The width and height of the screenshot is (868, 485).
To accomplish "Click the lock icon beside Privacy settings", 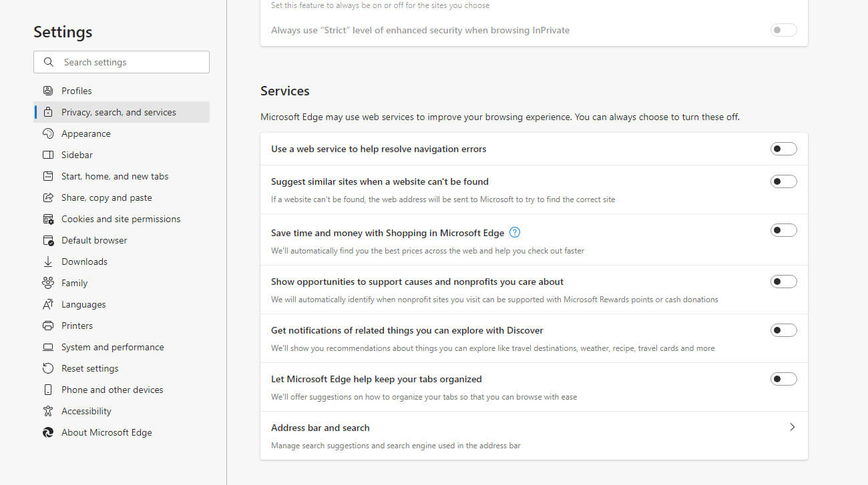I will (47, 111).
